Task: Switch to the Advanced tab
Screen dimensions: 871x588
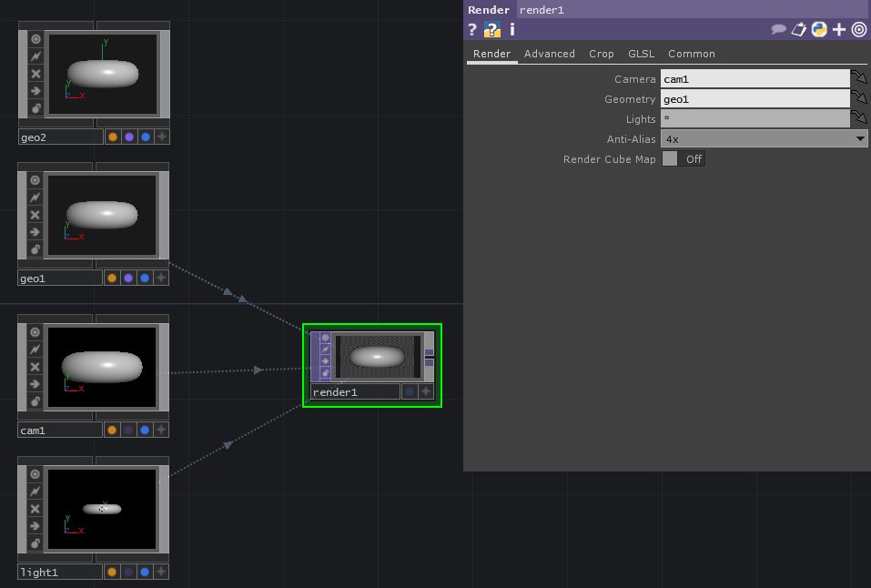Action: [x=549, y=54]
